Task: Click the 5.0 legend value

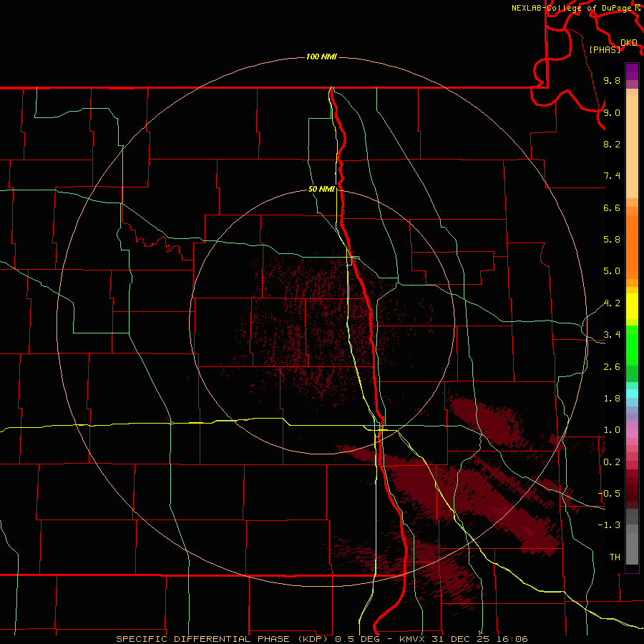Action: 612,271
